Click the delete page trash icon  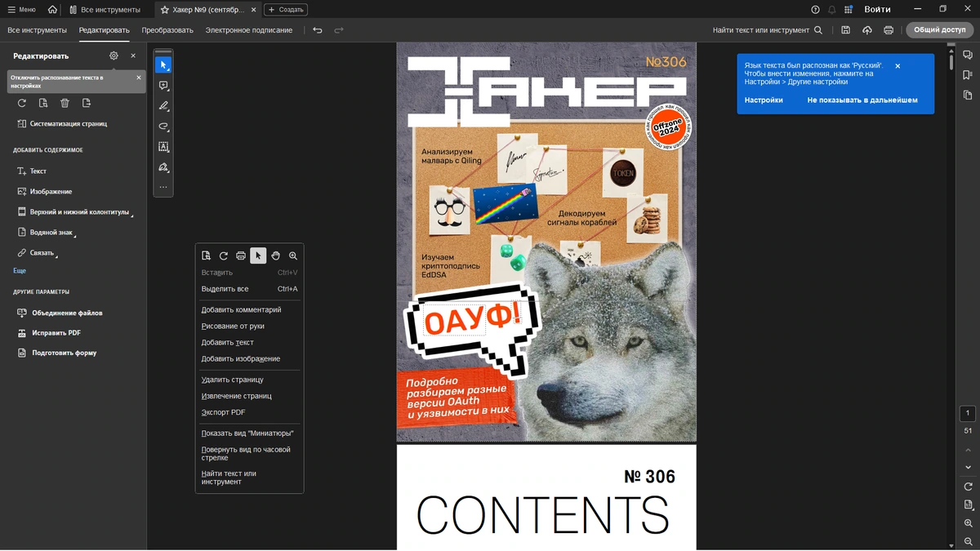coord(65,104)
